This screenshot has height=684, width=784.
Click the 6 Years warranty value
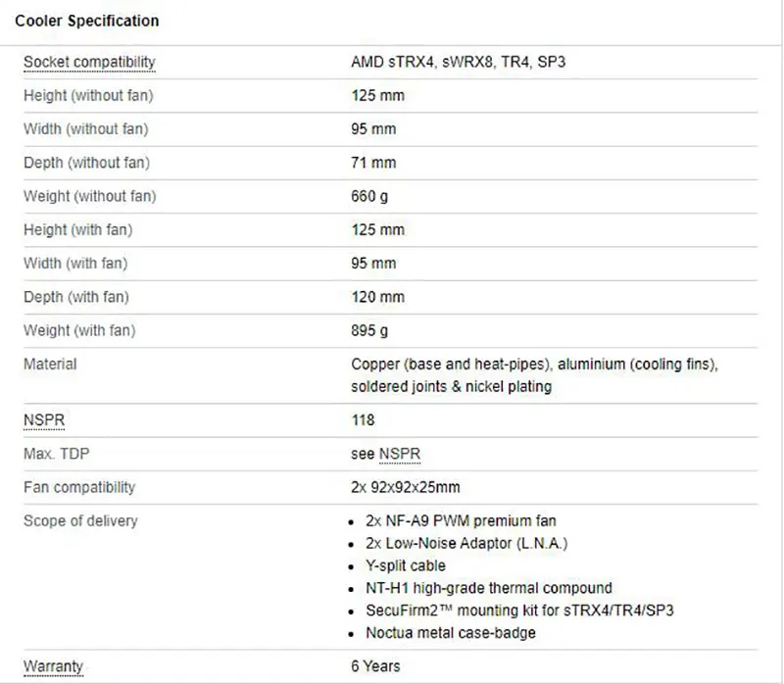[x=375, y=666]
